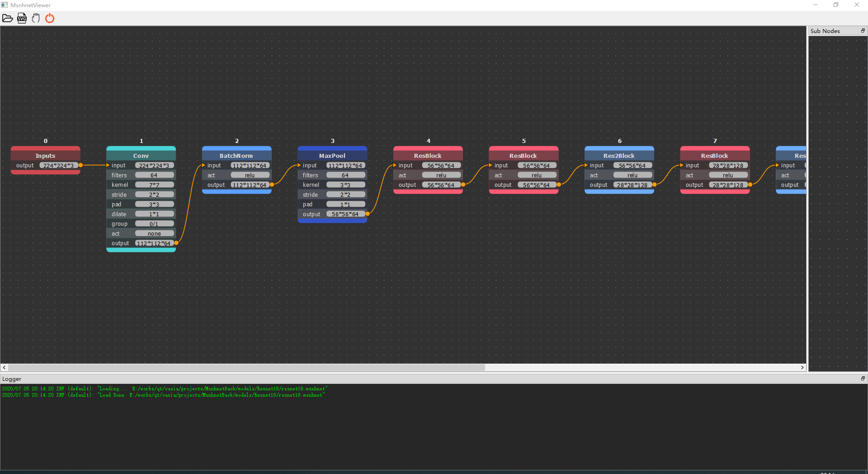Click the MaxPool stride value 2*2
Screen dimensions: 868x474
pos(345,194)
